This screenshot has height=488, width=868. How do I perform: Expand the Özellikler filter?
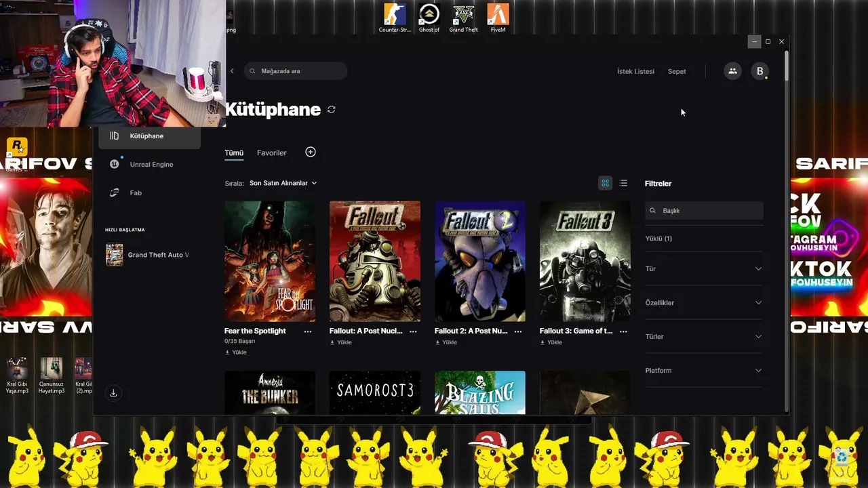tap(703, 302)
